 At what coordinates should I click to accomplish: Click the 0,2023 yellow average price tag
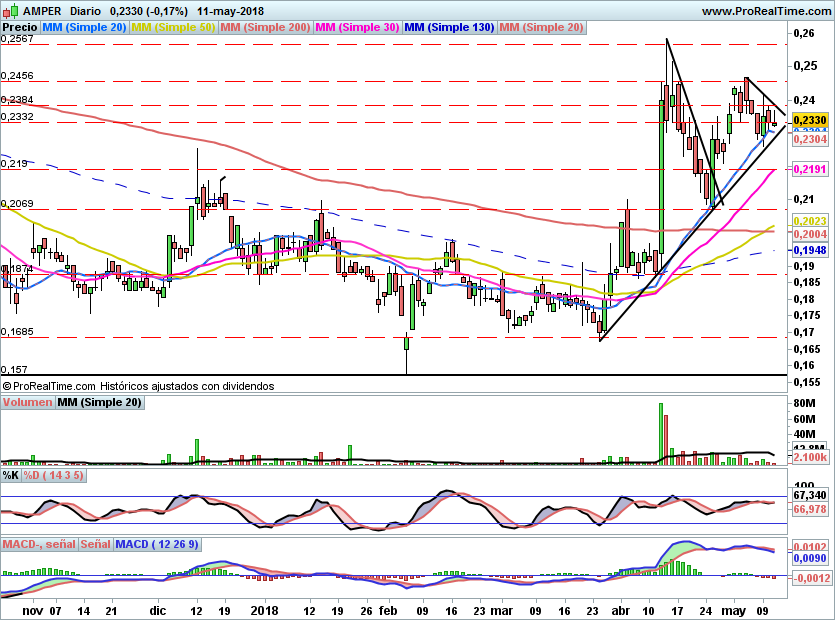(x=810, y=221)
